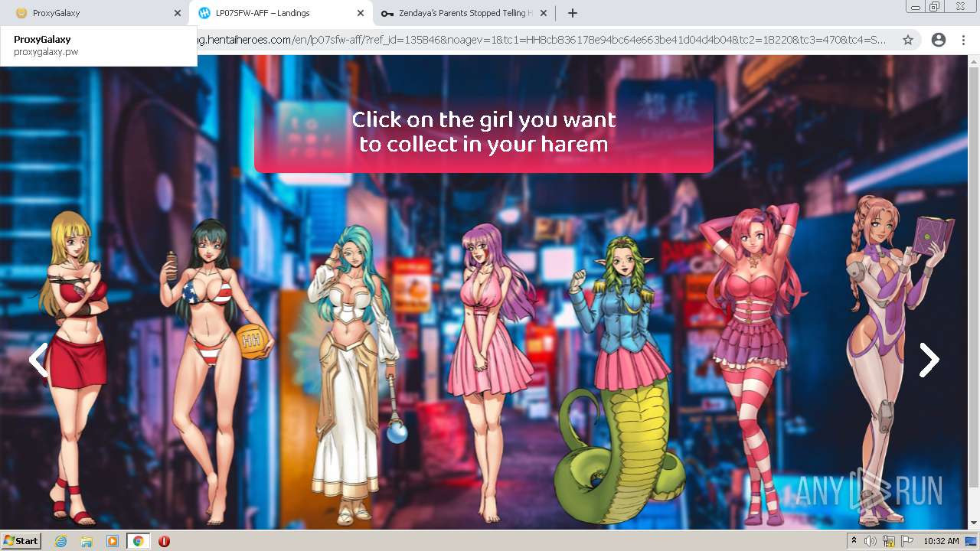
Task: Bookmark this page with the star icon
Action: point(908,40)
